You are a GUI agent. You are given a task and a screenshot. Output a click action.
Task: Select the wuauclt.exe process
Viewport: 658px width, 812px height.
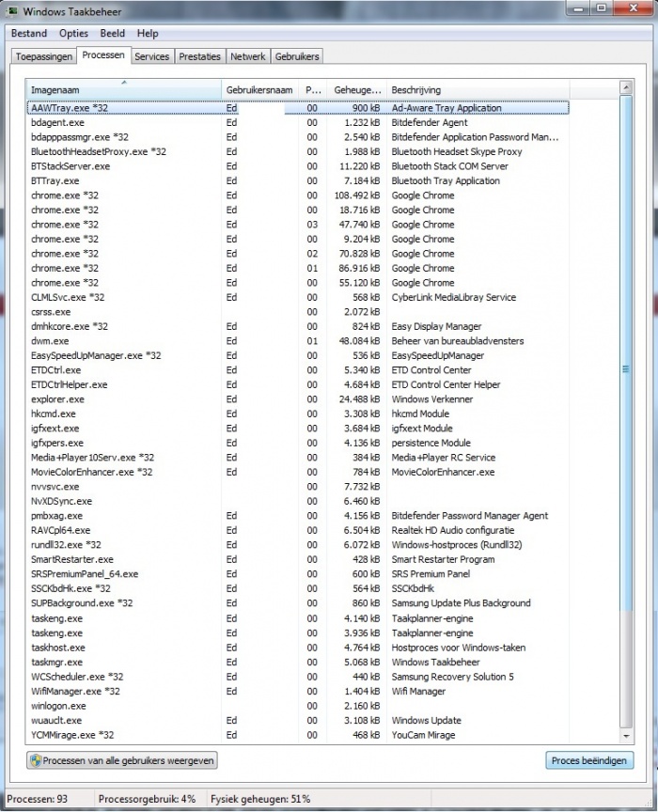click(x=297, y=720)
